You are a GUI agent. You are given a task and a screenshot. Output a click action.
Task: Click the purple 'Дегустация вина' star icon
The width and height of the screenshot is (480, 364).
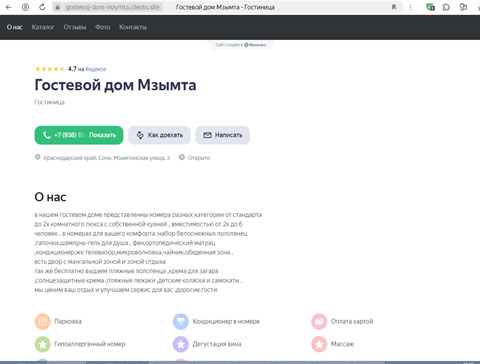click(x=181, y=344)
